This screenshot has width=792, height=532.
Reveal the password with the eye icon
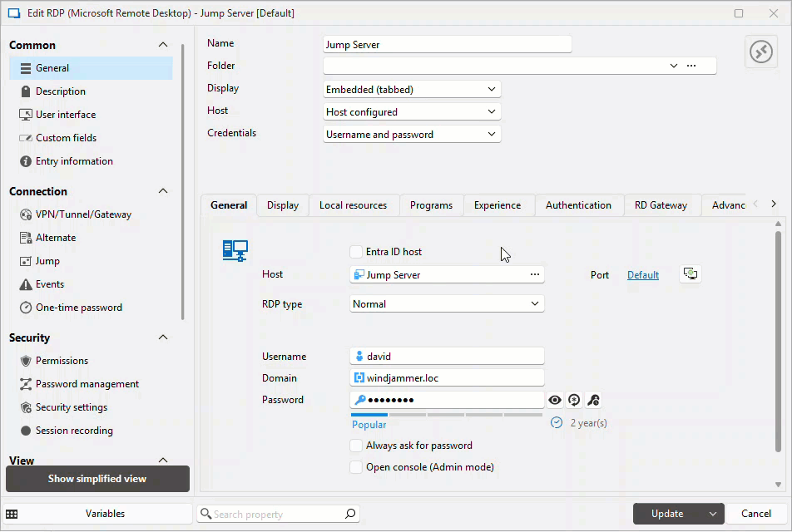click(555, 400)
